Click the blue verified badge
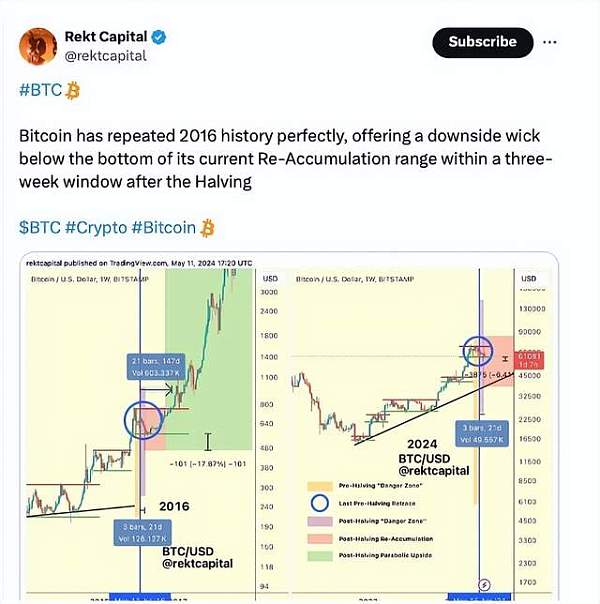 [158, 38]
